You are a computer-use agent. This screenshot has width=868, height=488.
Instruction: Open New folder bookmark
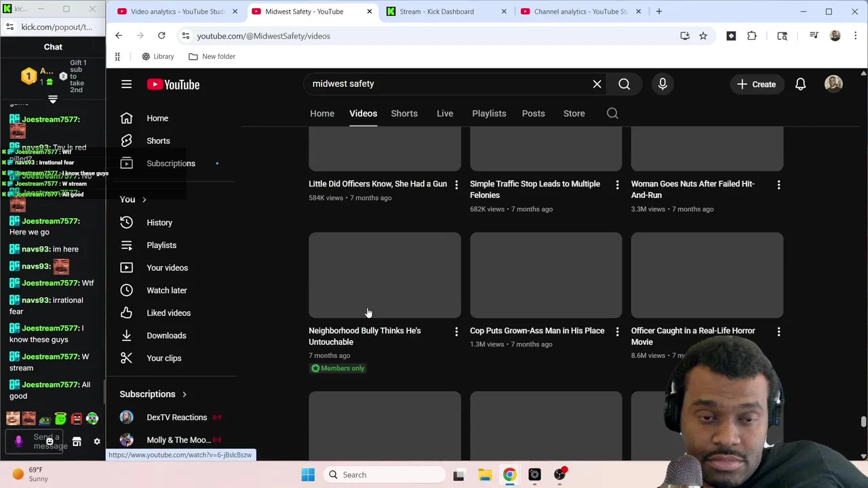click(212, 56)
